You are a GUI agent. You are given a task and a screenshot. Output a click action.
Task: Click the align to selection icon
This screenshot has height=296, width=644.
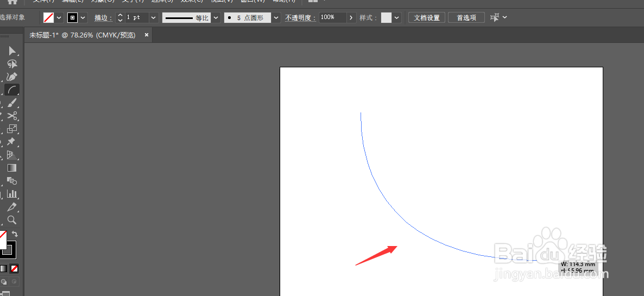tap(495, 17)
